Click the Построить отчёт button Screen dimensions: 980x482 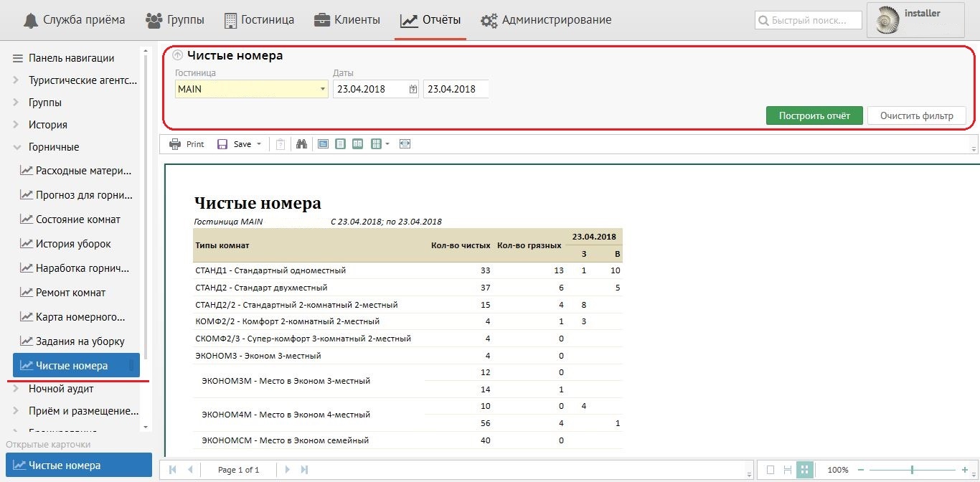814,115
